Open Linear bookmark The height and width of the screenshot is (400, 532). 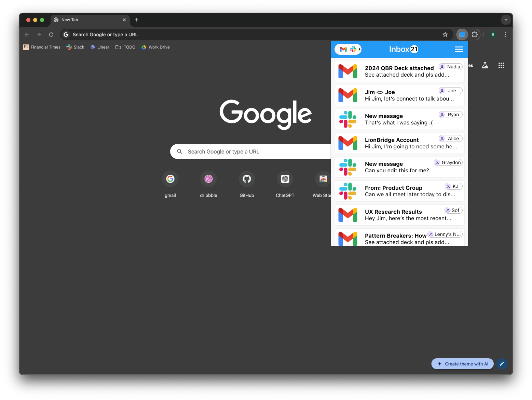pos(100,47)
